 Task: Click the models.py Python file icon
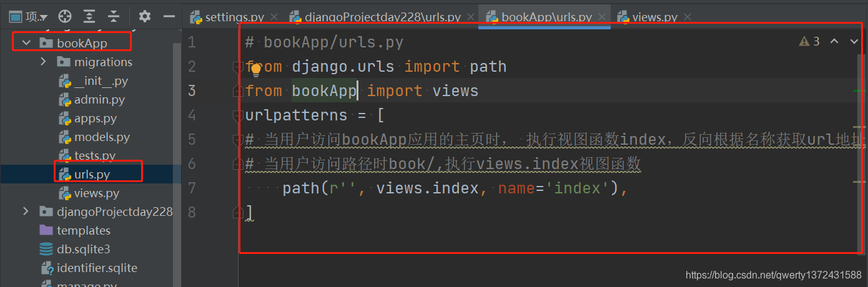[x=64, y=137]
